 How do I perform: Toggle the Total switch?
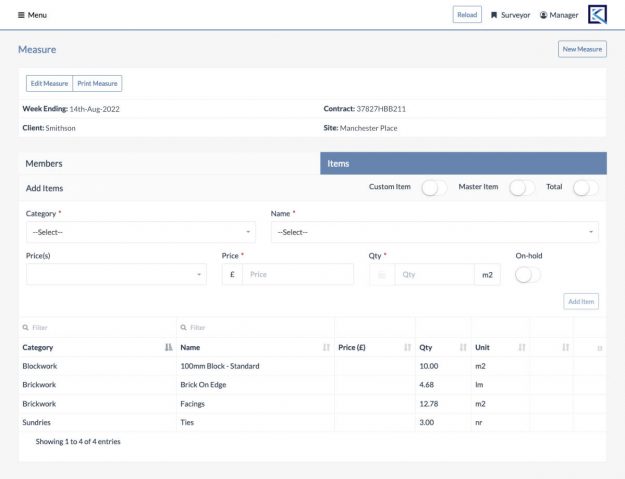click(585, 188)
